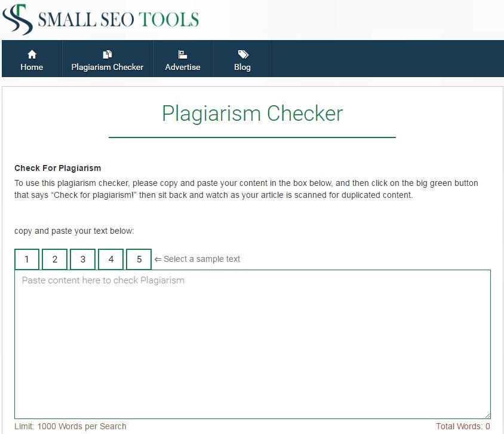This screenshot has height=434, width=504.
Task: Open the Blog tag icon
Action: point(241,53)
